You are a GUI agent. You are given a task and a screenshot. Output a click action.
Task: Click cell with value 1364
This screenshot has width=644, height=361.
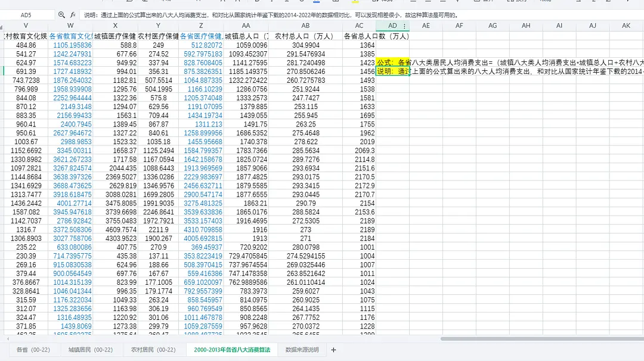tap(360, 45)
